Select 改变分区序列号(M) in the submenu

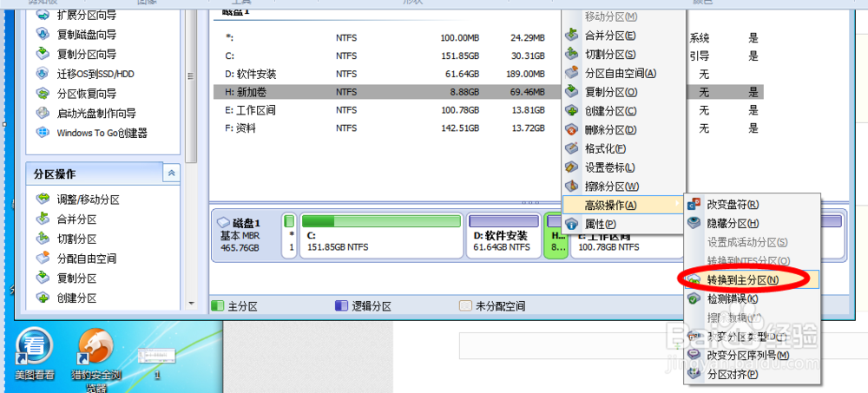[x=753, y=355]
